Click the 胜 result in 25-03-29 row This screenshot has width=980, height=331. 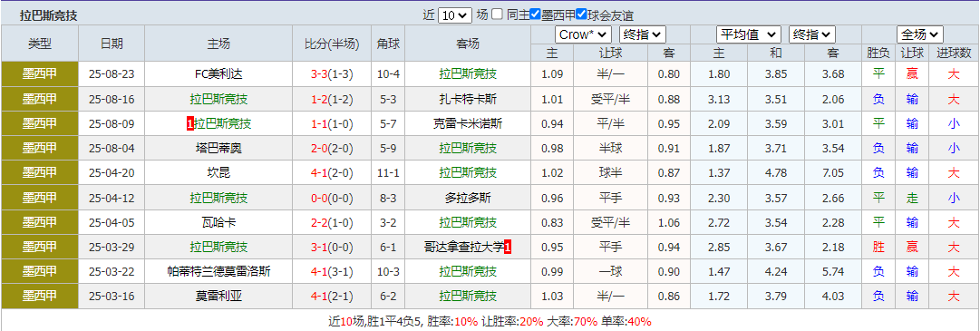tap(878, 248)
